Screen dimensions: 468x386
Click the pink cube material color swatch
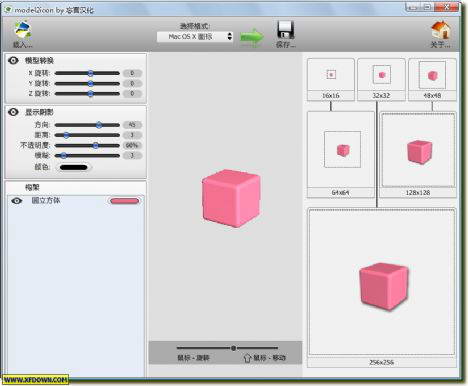(125, 201)
